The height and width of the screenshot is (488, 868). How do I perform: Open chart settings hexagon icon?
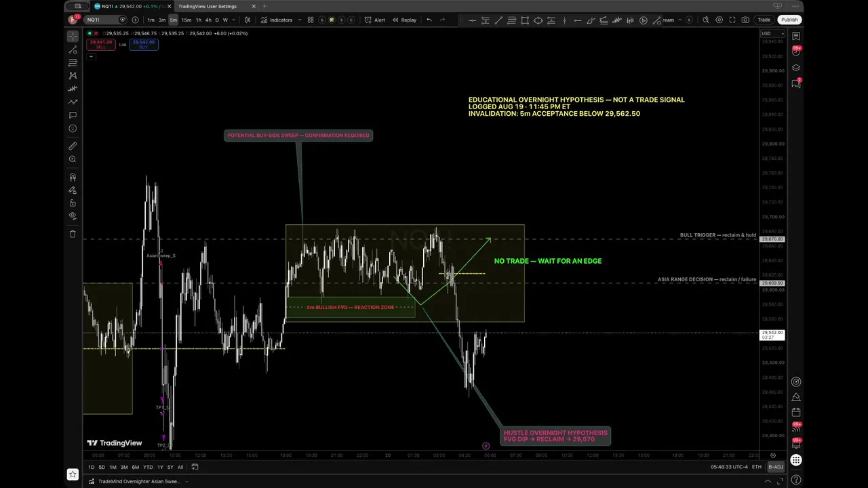719,20
